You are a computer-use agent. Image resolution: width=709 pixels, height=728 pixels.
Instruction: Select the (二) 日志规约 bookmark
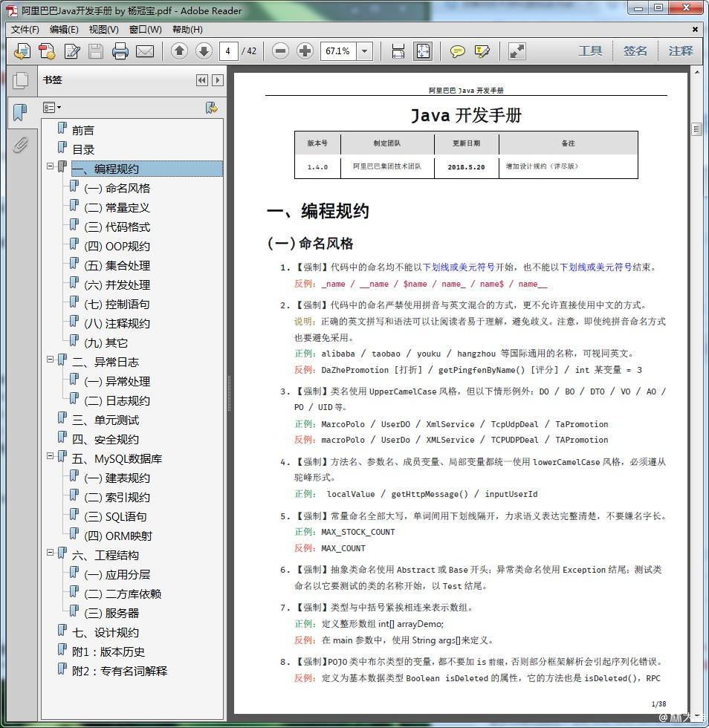117,400
